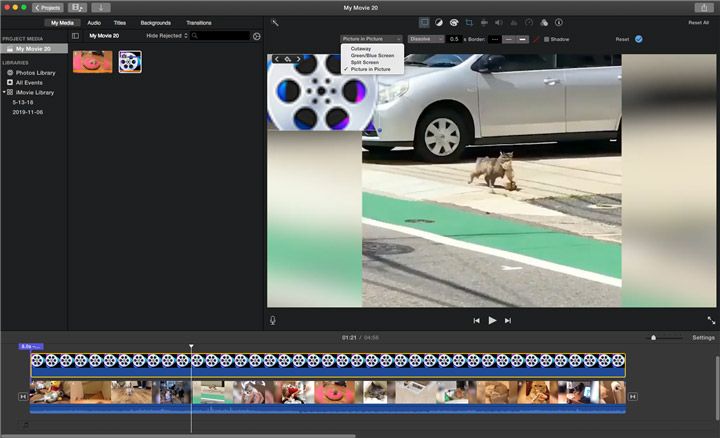Open the Hide Rejected filter dropdown
This screenshot has height=438, width=720.
tap(166, 36)
